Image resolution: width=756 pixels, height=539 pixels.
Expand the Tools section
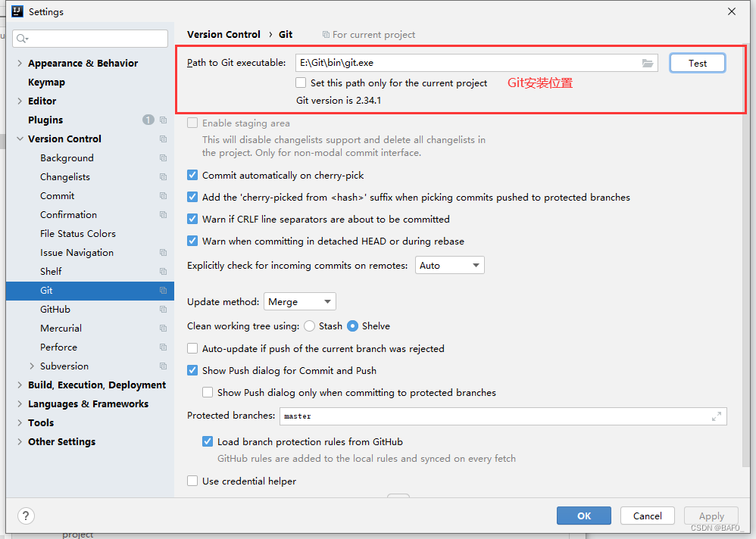[19, 422]
